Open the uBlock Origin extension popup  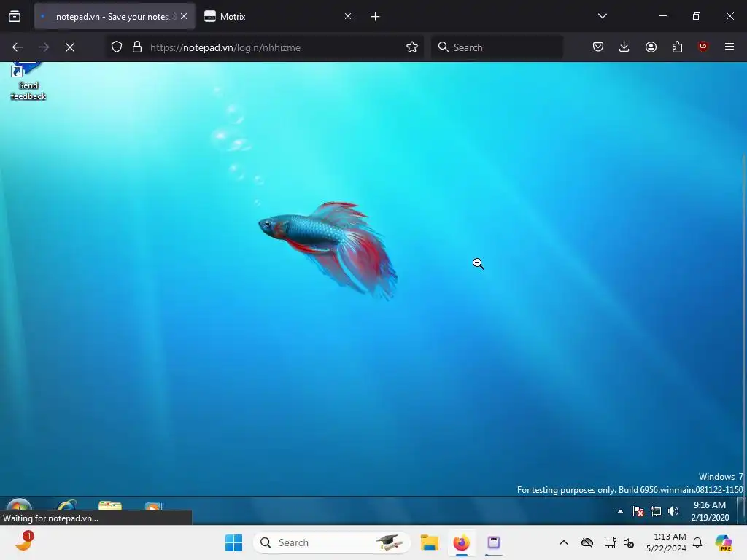pos(703,47)
